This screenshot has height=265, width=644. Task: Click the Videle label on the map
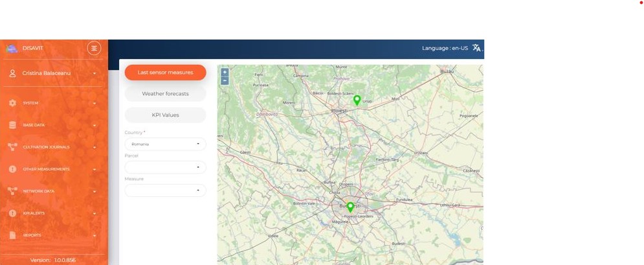(x=273, y=236)
